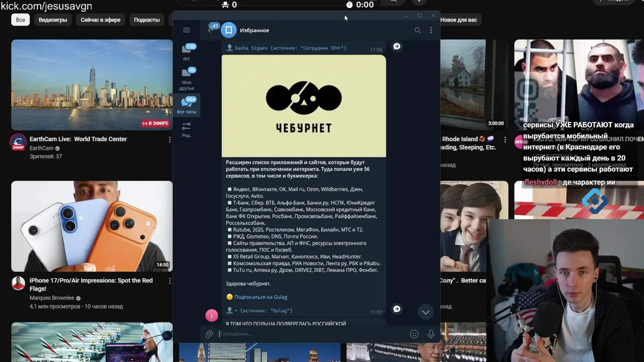Viewport: 644px width, 362px height.
Task: Open Saved Messages bookmark avatar
Action: point(228,30)
